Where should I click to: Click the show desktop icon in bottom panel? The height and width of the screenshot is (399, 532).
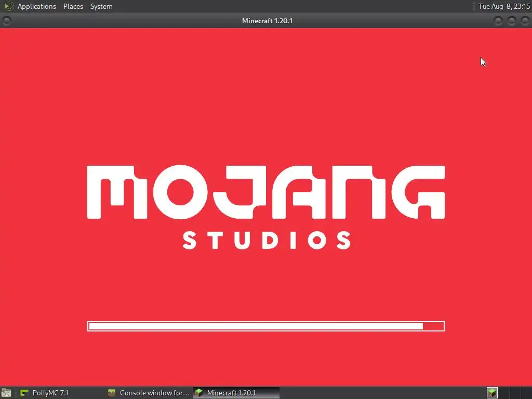[x=6, y=393]
